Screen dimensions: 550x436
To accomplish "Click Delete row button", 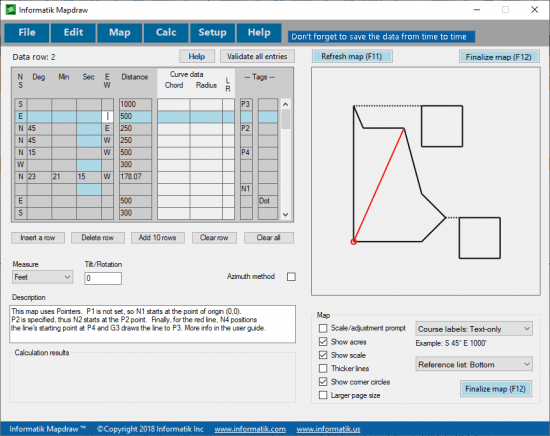I will tap(98, 238).
